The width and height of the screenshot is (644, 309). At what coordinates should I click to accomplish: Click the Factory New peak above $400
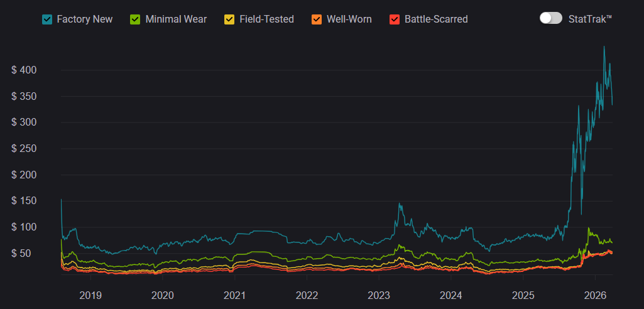pos(604,47)
